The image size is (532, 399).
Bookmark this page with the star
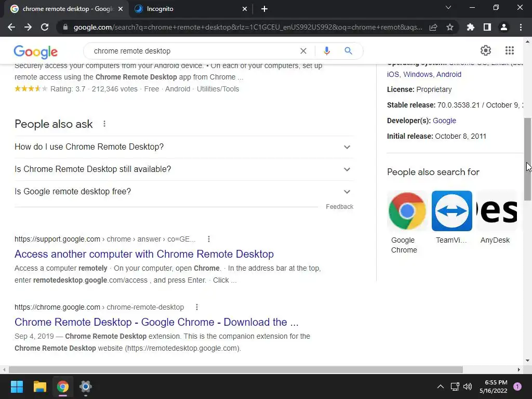(450, 27)
